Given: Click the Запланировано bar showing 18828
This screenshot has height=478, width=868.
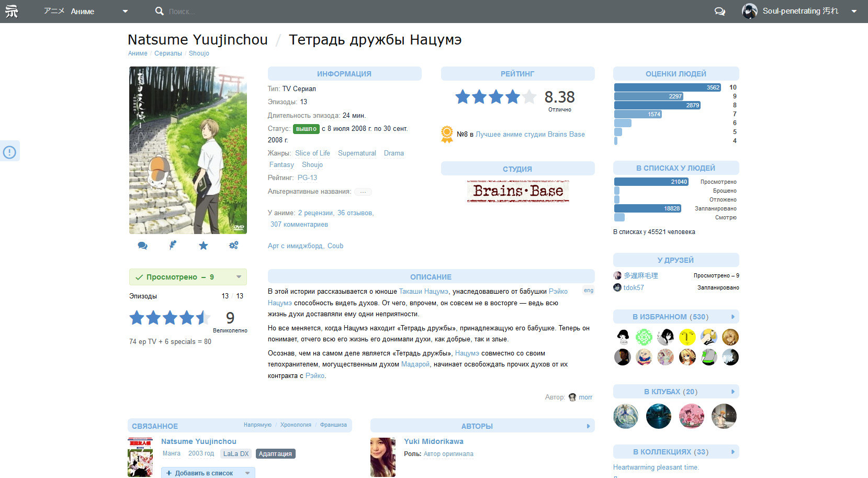Looking at the screenshot, I should click(x=648, y=208).
